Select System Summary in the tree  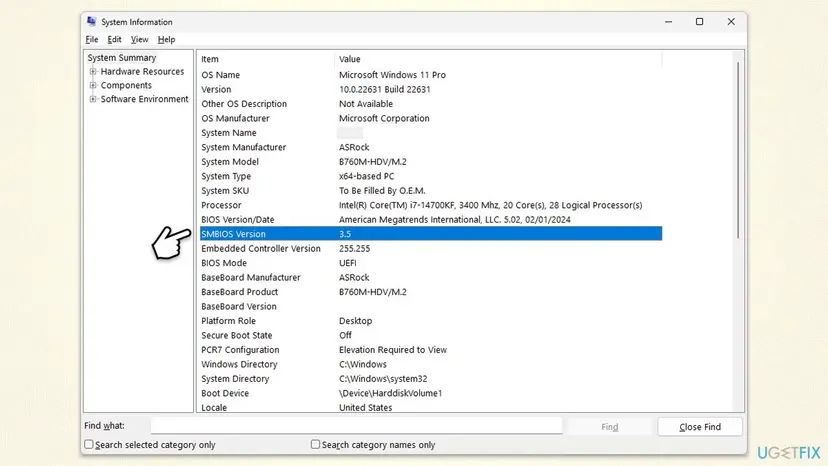pyautogui.click(x=122, y=58)
